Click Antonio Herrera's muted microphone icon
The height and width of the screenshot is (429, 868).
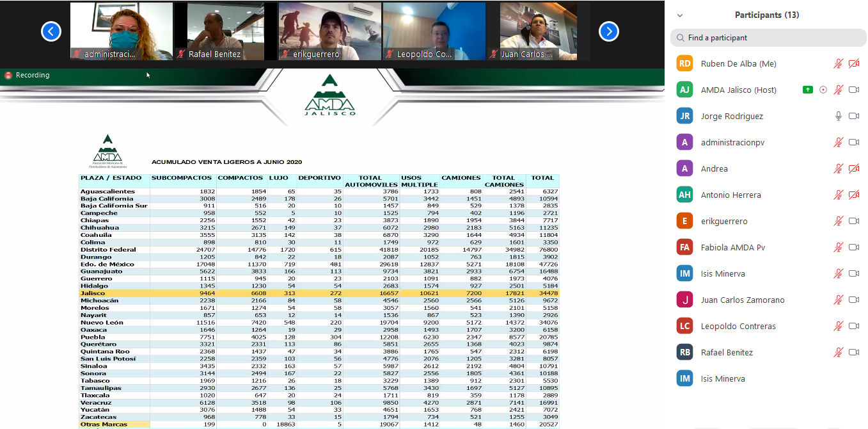click(838, 195)
